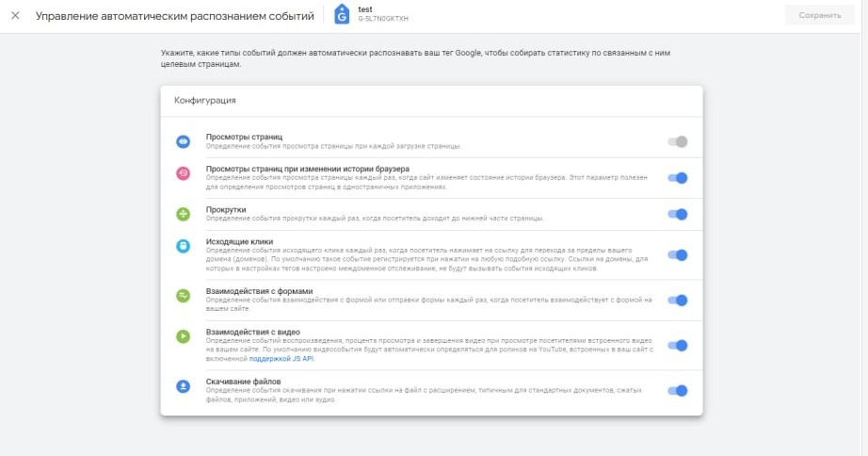The height and width of the screenshot is (456, 868).
Task: Turn off the Прокрутки toggle
Action: [x=678, y=215]
